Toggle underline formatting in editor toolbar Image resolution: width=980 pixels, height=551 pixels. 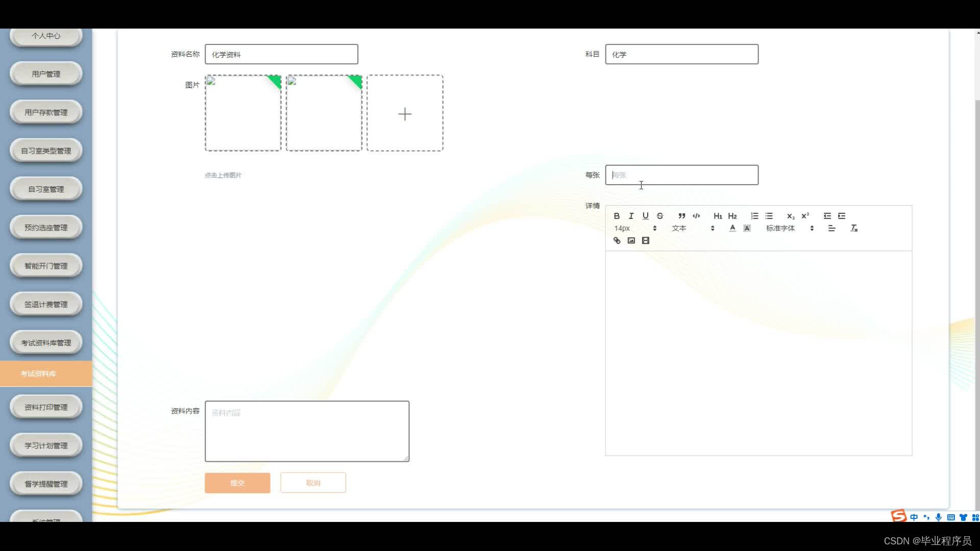coord(645,216)
